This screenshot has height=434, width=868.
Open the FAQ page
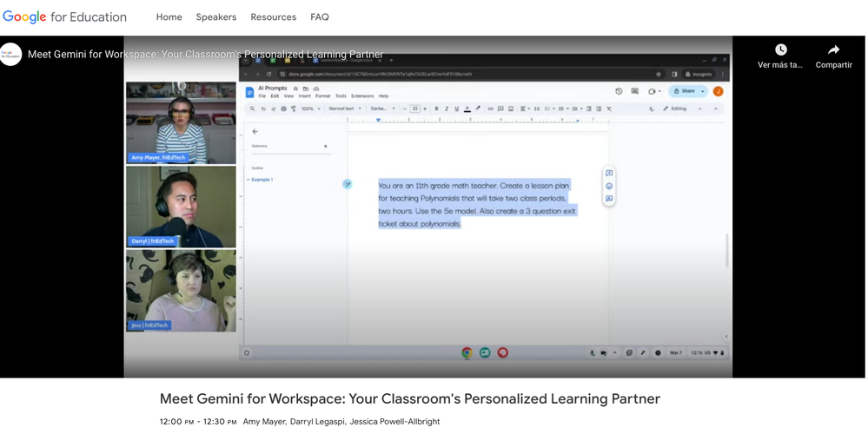320,17
